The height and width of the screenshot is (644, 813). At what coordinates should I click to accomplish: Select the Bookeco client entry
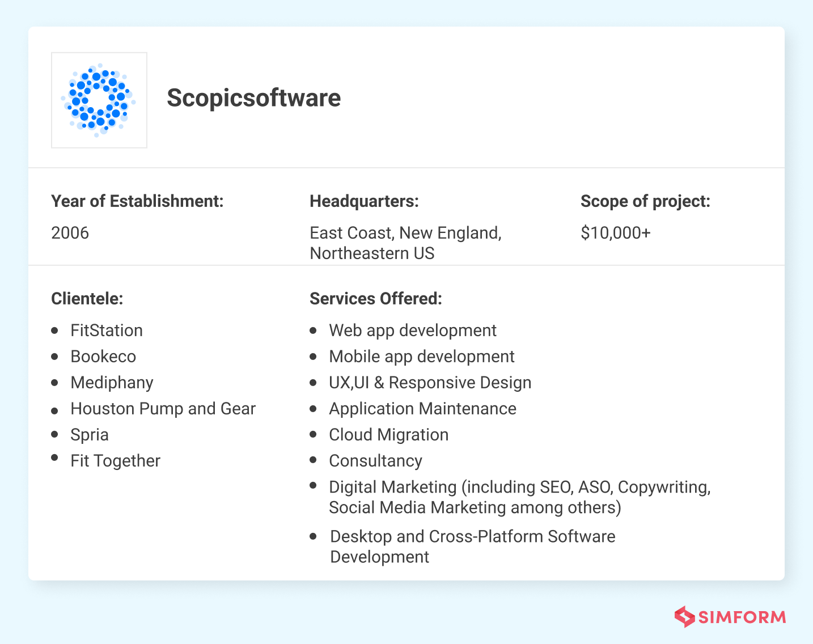[103, 357]
